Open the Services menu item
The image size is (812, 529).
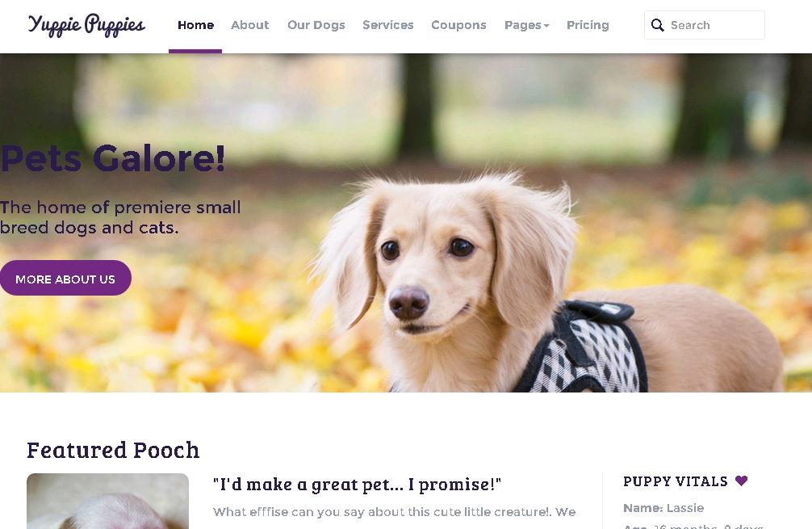pyautogui.click(x=388, y=25)
